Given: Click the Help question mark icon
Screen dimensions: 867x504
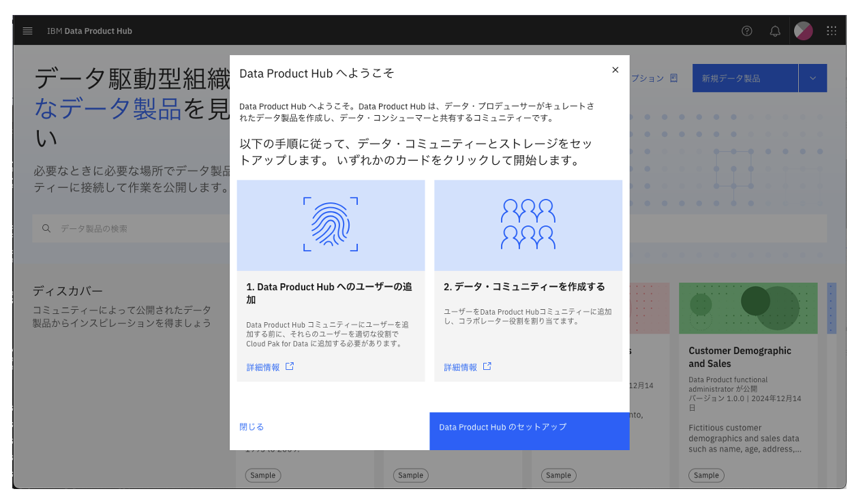Looking at the screenshot, I should click(x=746, y=31).
